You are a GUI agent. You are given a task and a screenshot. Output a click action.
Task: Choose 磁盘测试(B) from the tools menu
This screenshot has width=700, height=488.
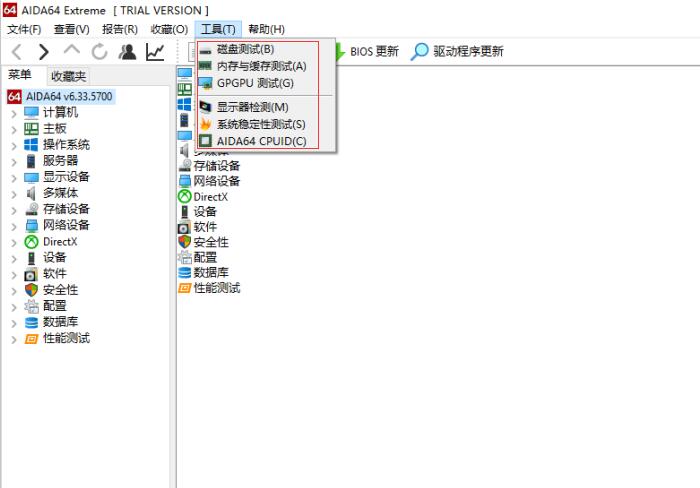[x=245, y=49]
